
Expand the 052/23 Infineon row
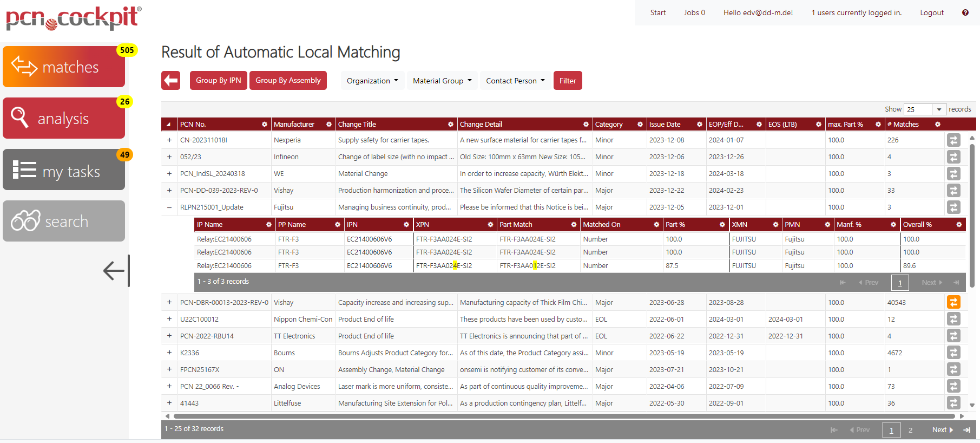pyautogui.click(x=169, y=157)
